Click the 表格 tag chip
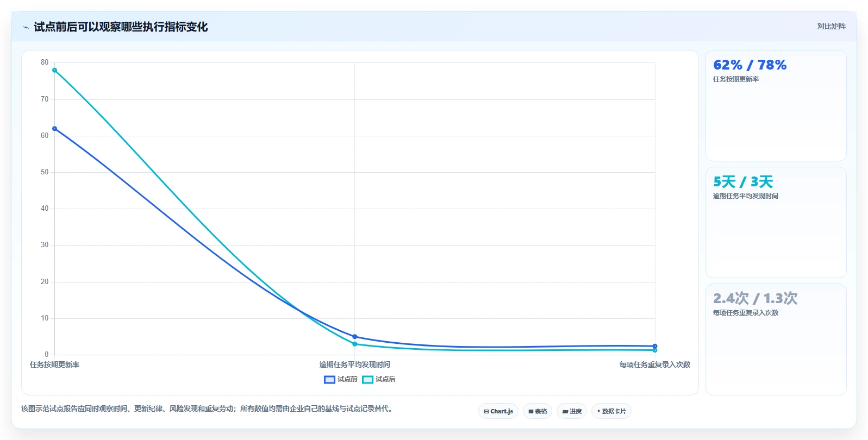The image size is (868, 440). coord(538,411)
